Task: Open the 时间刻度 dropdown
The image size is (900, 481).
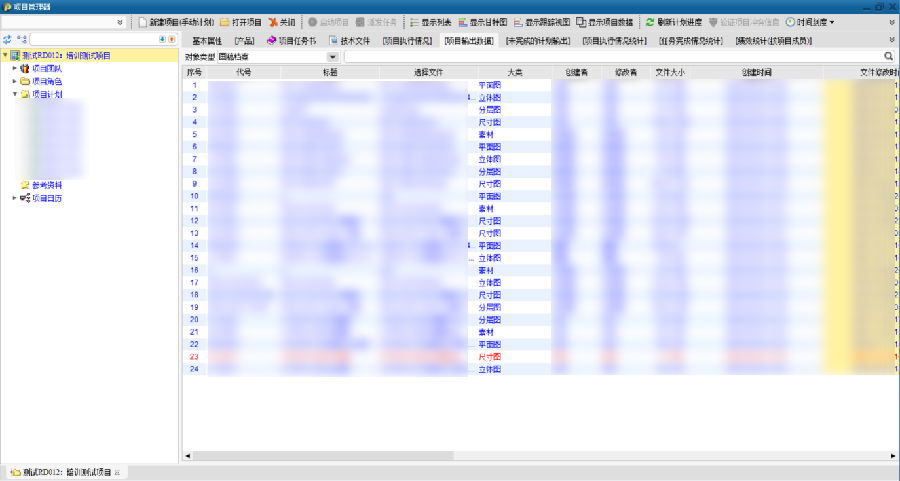Action: tap(810, 22)
